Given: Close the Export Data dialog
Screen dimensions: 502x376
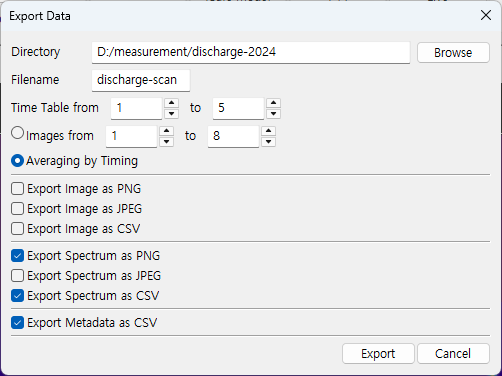Looking at the screenshot, I should pos(486,15).
